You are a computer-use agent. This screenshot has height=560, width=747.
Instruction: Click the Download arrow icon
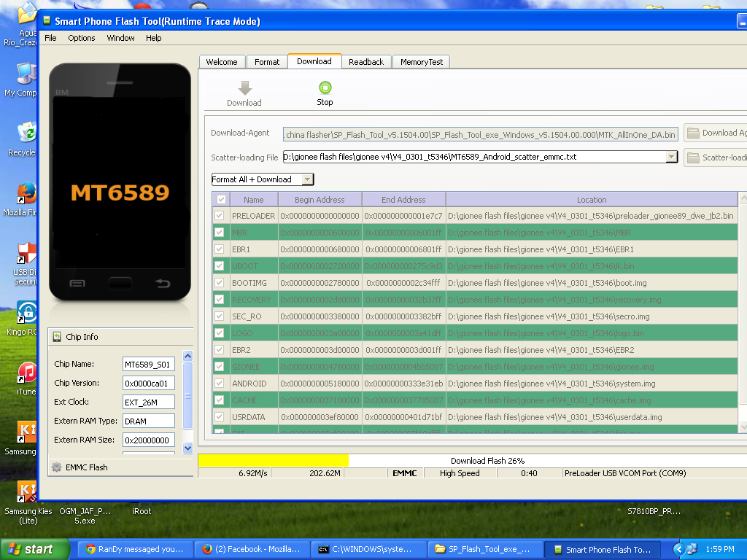coord(244,88)
